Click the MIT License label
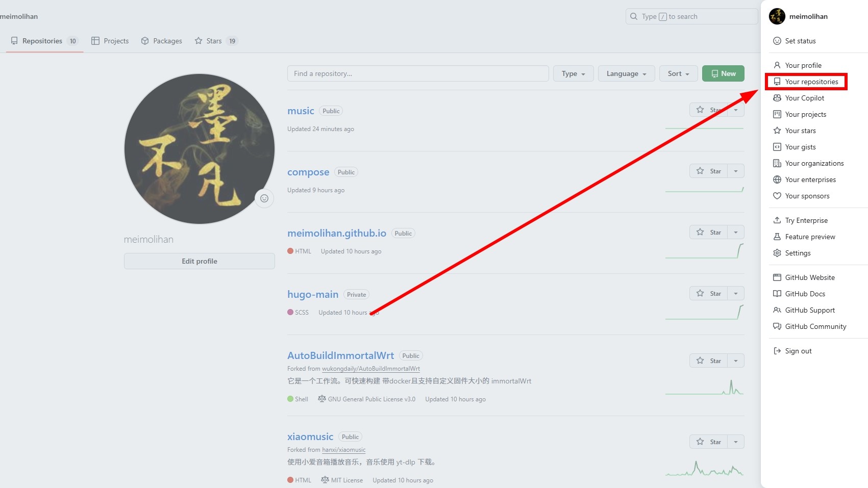Image resolution: width=868 pixels, height=488 pixels. 342,480
